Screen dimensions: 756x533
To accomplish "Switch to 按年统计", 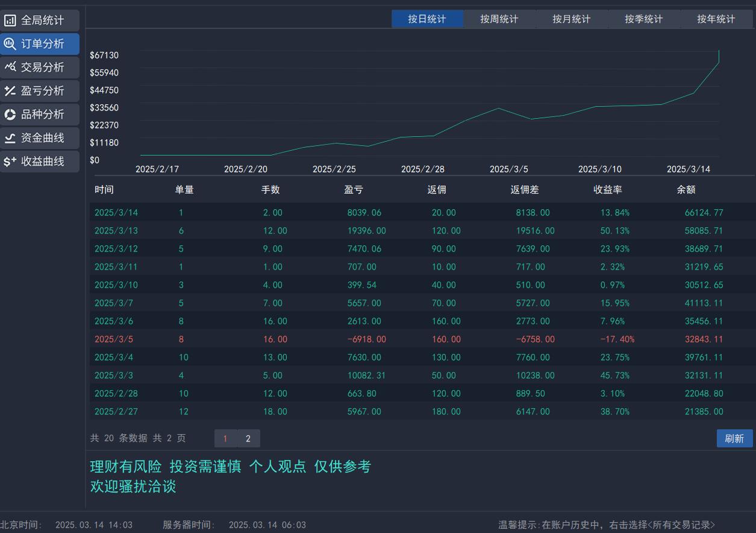I will click(x=715, y=19).
